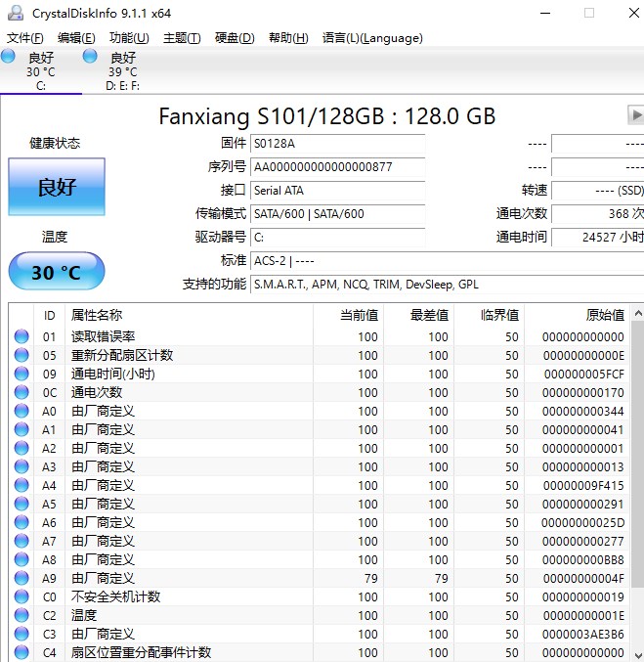
Task: Click the power-on count field 368 次
Action: [x=598, y=214]
